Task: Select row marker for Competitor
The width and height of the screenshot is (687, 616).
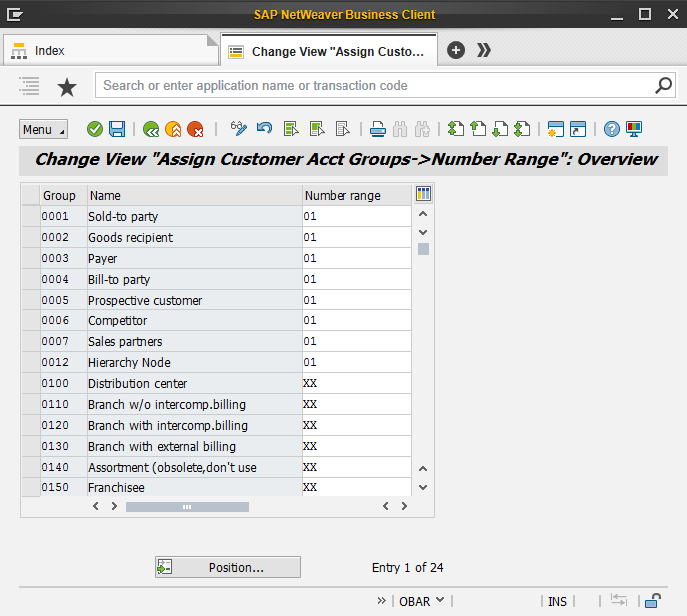Action: coord(31,321)
